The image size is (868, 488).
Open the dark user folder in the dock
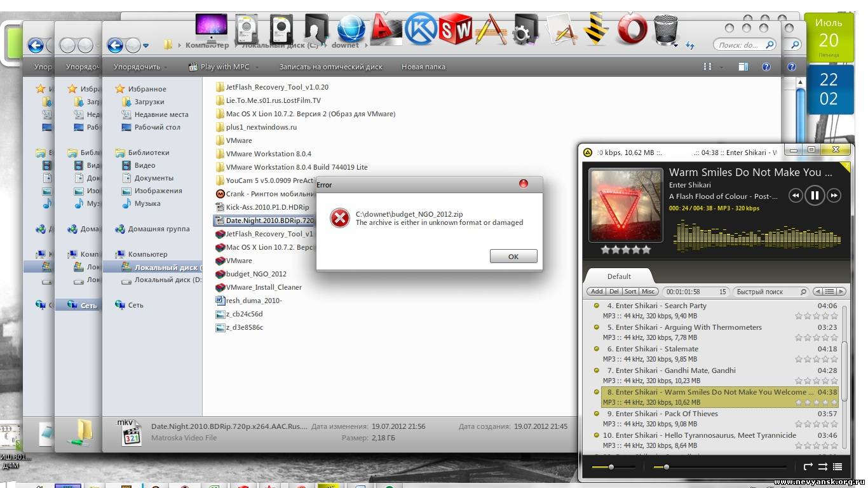tap(316, 29)
